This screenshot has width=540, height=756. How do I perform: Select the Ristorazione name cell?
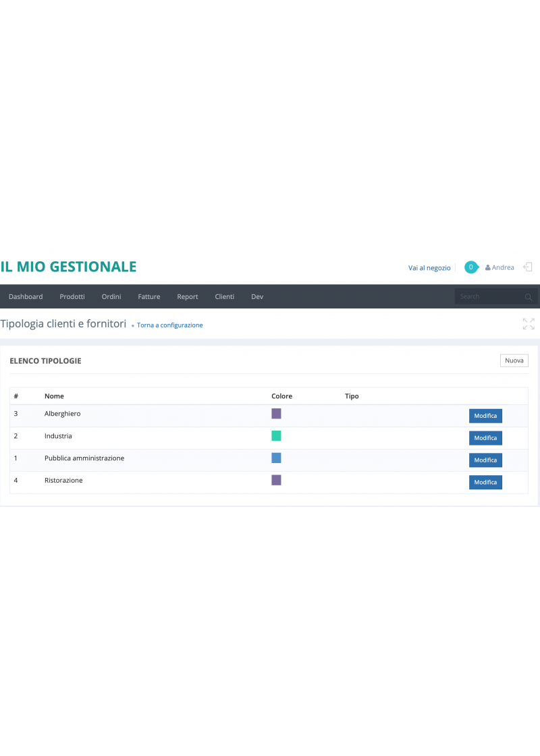click(x=63, y=480)
